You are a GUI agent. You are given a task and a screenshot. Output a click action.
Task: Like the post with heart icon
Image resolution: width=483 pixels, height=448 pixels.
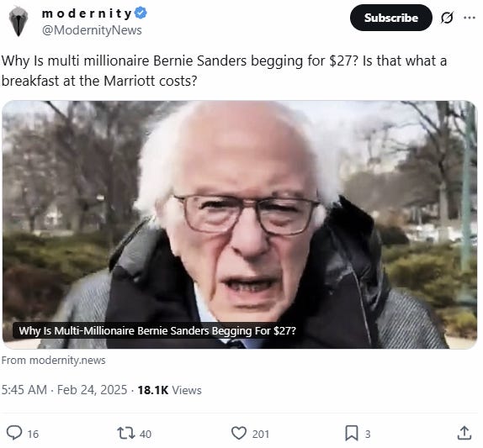pos(239,433)
